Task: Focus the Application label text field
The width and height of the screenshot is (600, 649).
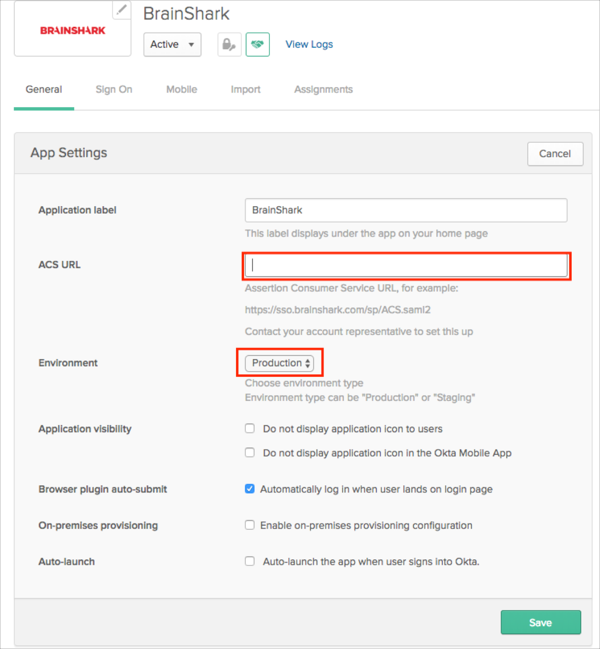Action: pos(406,210)
